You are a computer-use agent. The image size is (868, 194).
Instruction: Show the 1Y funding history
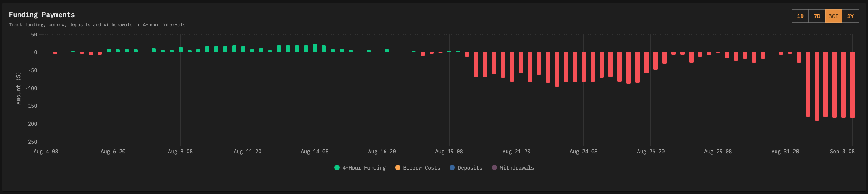pyautogui.click(x=850, y=16)
